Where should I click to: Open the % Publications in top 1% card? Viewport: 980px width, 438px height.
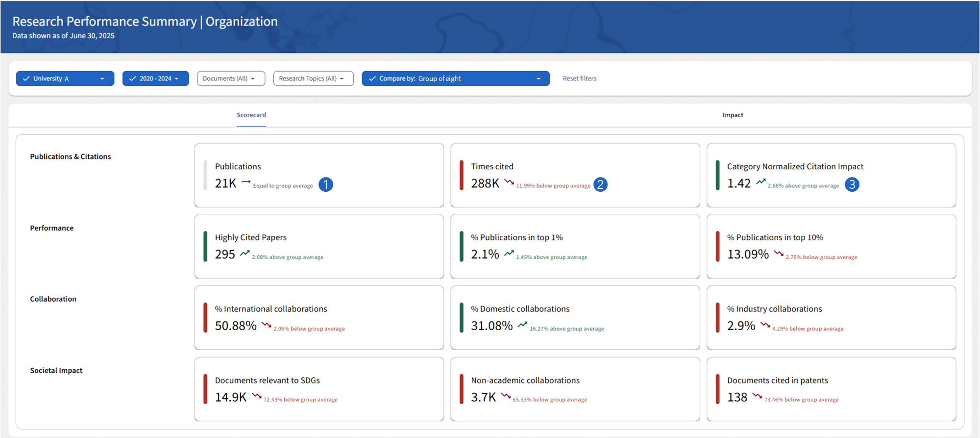(x=575, y=246)
